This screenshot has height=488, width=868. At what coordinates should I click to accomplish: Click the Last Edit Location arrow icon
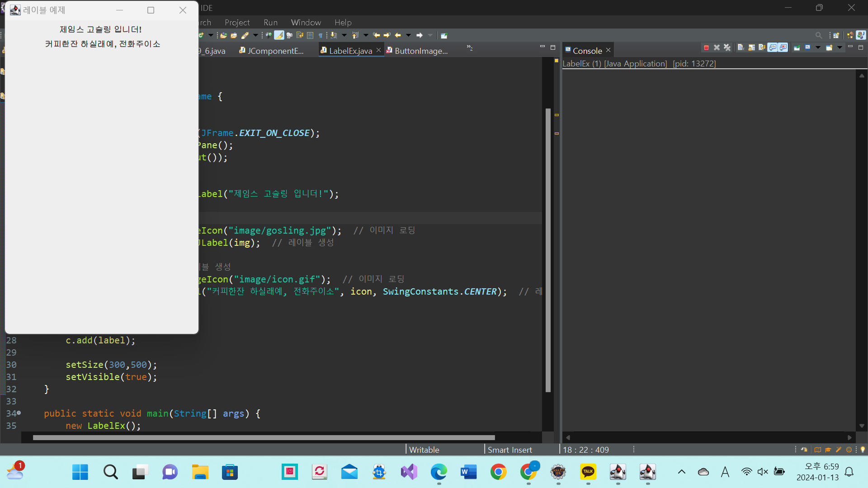(377, 35)
